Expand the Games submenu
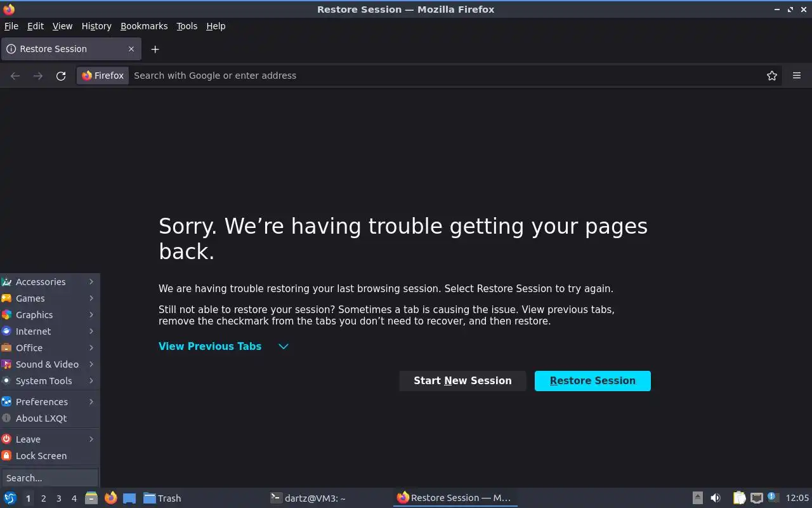812x508 pixels. pos(49,298)
